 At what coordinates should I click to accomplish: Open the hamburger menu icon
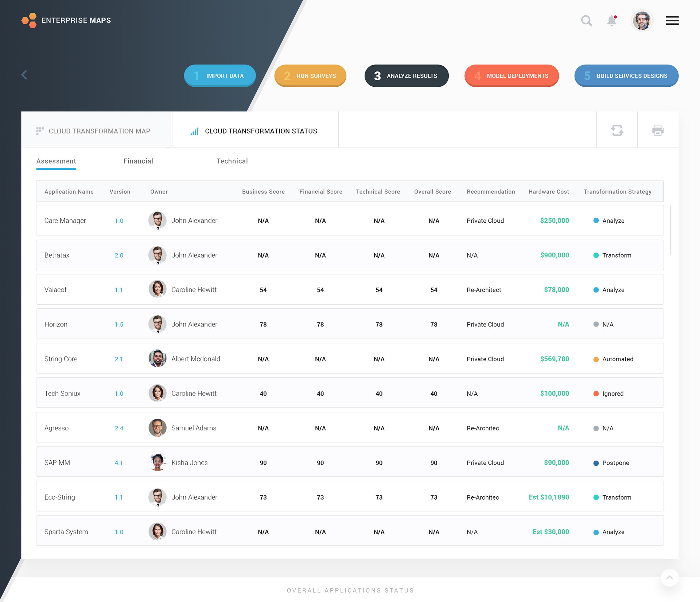tap(672, 21)
